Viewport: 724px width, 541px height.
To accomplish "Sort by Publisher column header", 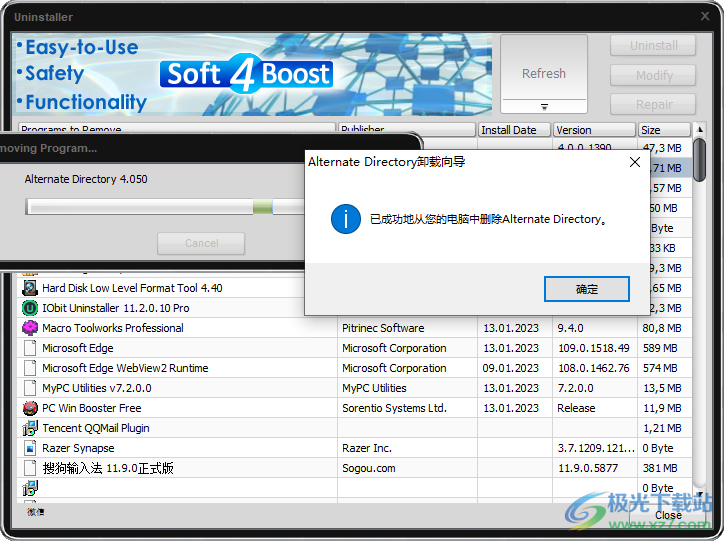I will pyautogui.click(x=407, y=130).
